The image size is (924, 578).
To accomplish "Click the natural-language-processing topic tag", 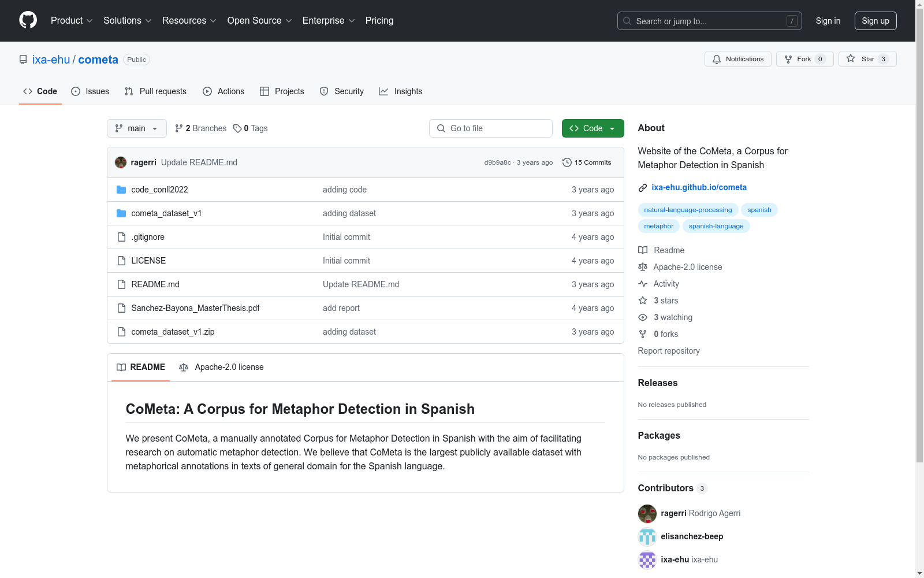I will coord(688,210).
